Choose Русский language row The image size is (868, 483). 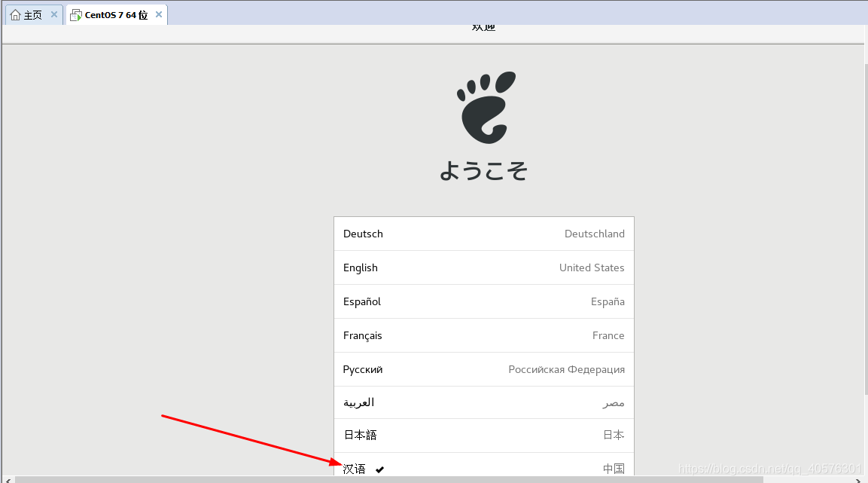point(484,369)
